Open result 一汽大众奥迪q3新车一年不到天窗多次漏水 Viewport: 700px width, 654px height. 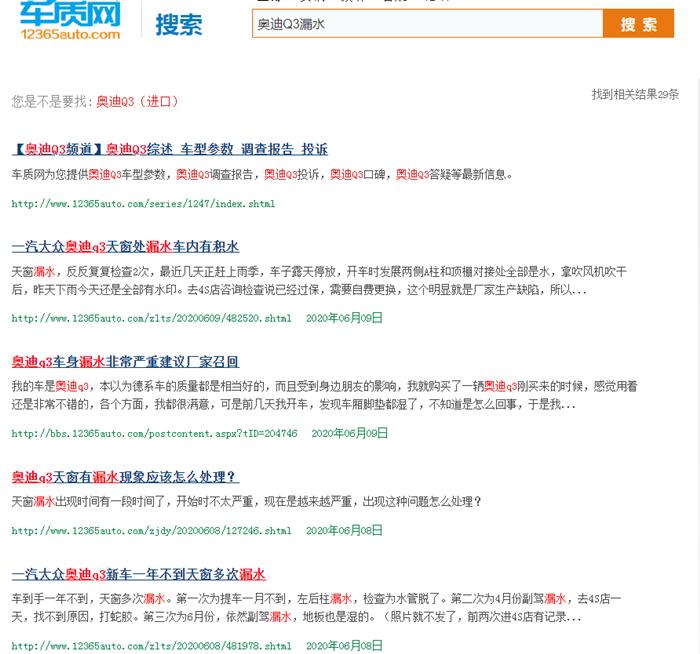139,574
